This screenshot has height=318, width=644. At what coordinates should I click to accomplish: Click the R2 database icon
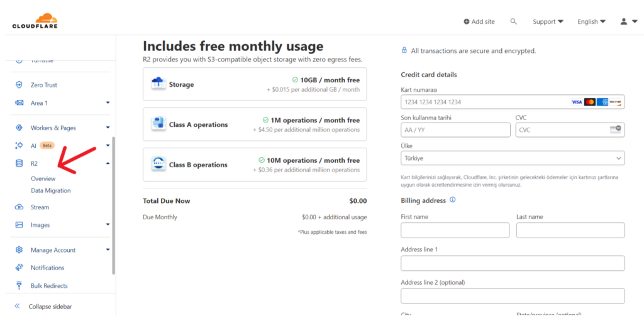click(x=19, y=163)
